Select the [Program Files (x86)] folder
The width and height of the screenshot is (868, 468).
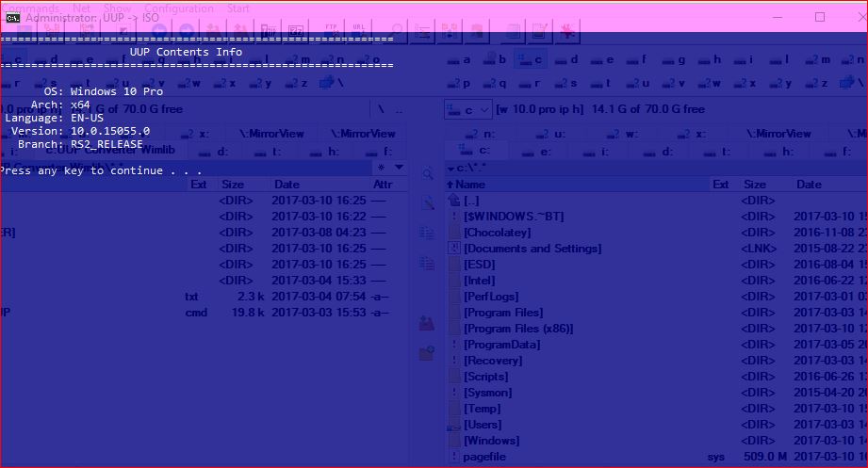pos(517,329)
